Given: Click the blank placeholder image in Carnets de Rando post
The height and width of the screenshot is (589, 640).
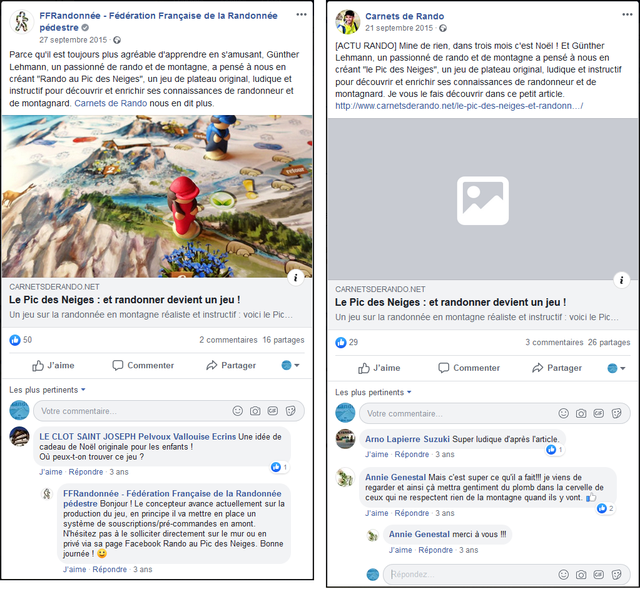Looking at the screenshot, I should (x=483, y=199).
